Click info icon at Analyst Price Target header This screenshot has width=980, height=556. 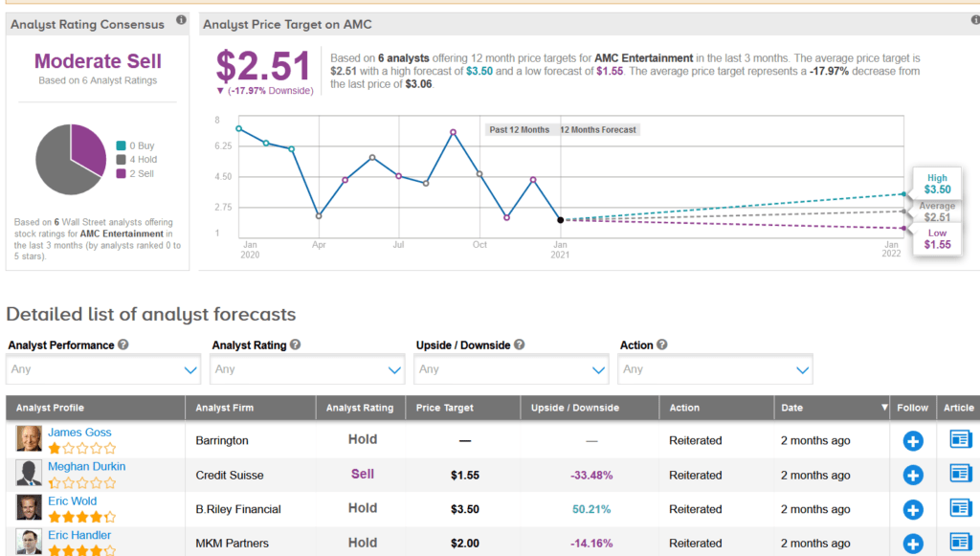[x=975, y=20]
